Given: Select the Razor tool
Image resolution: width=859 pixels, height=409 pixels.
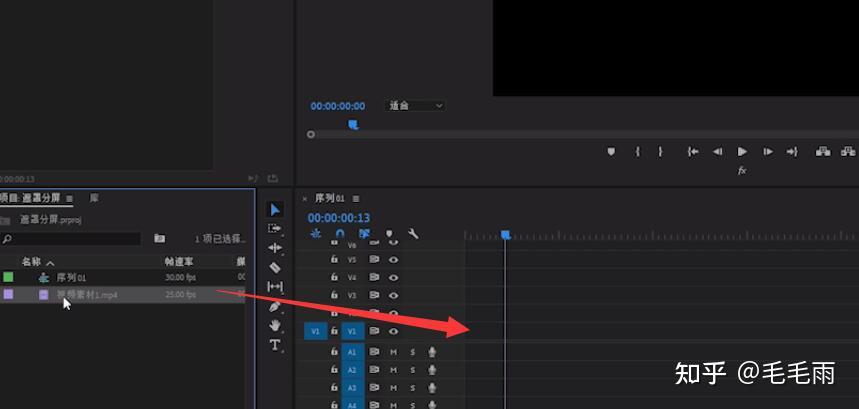Looking at the screenshot, I should click(275, 267).
